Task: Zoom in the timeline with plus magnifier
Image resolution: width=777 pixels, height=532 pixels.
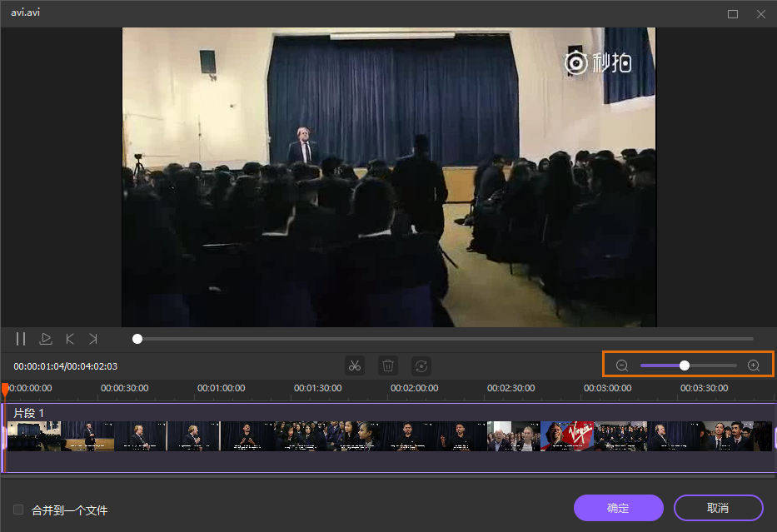Action: pos(754,365)
